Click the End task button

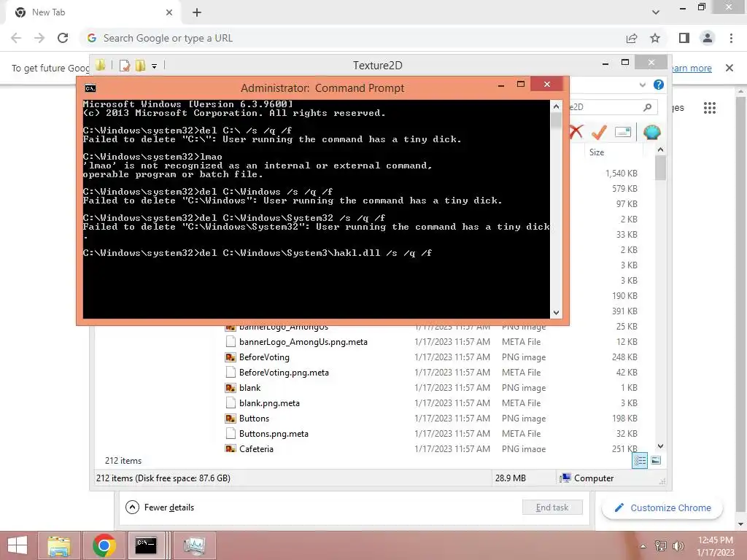coord(552,507)
